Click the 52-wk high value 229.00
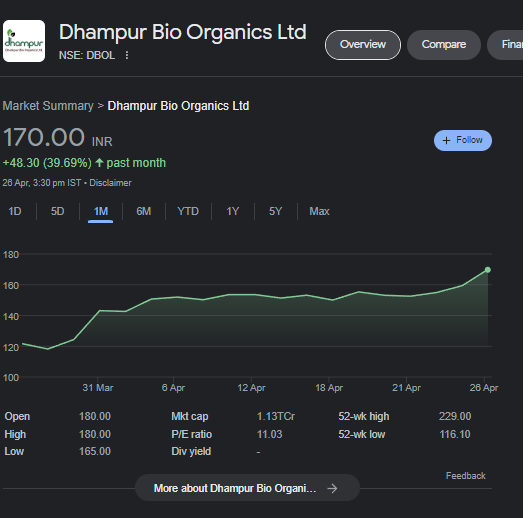 click(455, 416)
